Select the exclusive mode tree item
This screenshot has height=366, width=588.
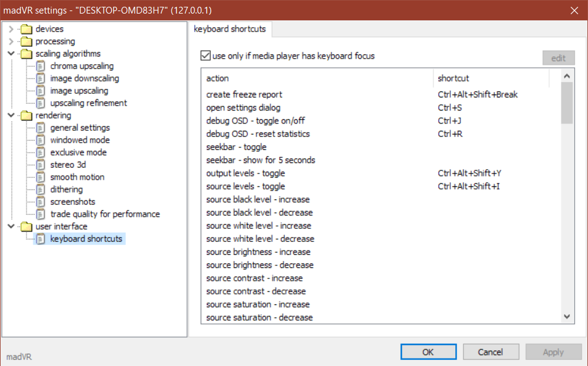coord(78,152)
